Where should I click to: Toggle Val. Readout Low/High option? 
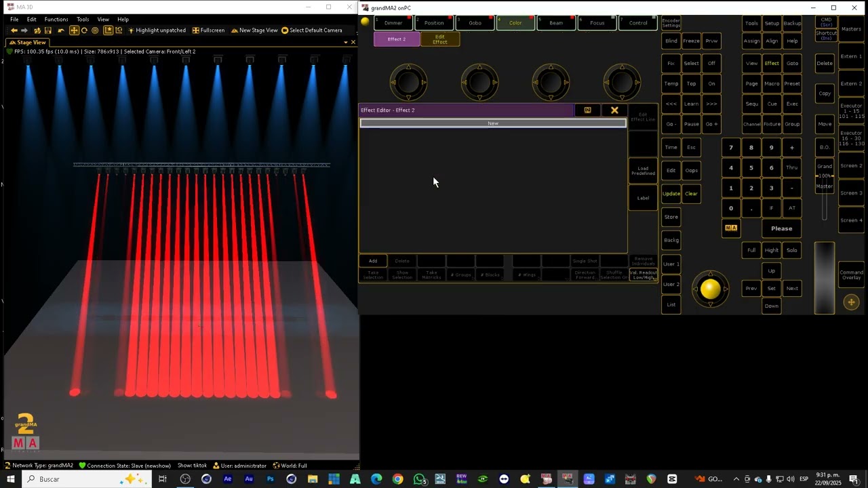pyautogui.click(x=643, y=274)
